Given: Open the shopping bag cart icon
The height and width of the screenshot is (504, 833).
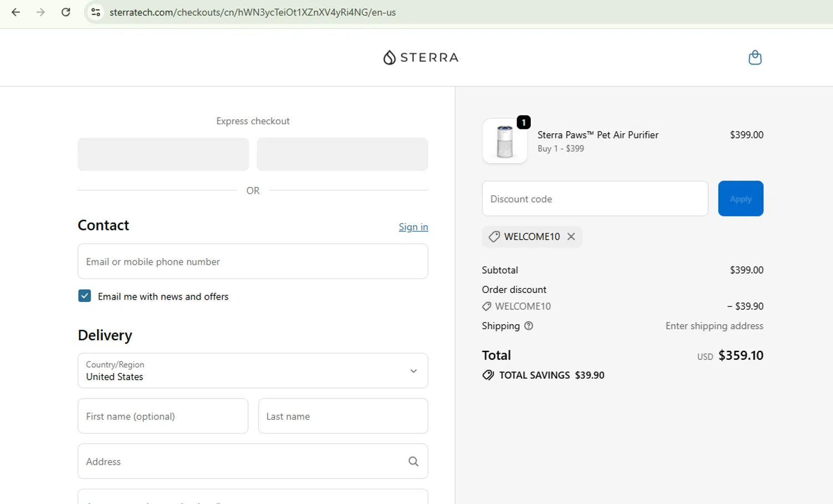Looking at the screenshot, I should click(x=755, y=58).
